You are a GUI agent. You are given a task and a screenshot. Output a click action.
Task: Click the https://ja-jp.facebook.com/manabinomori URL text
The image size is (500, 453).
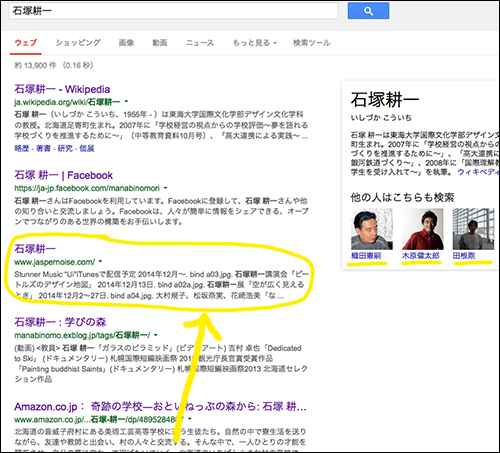(x=87, y=188)
